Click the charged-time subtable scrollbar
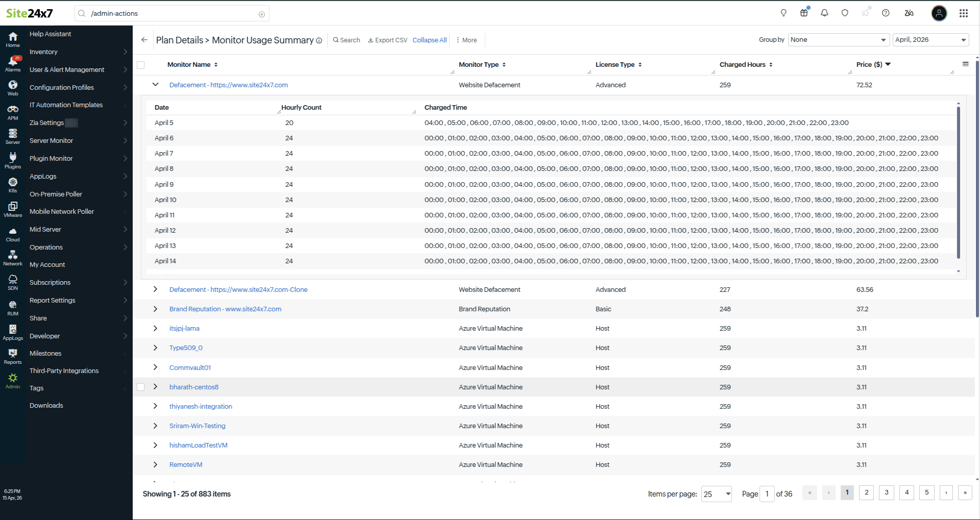 point(959,182)
